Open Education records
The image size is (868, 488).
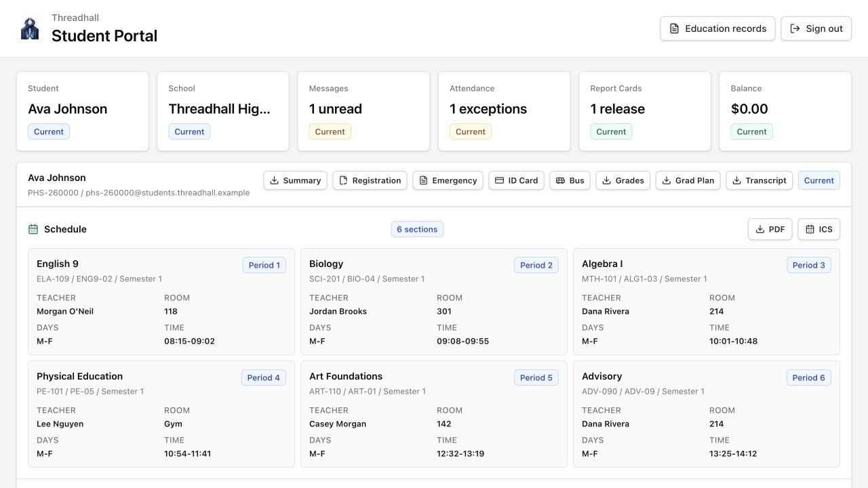click(717, 28)
